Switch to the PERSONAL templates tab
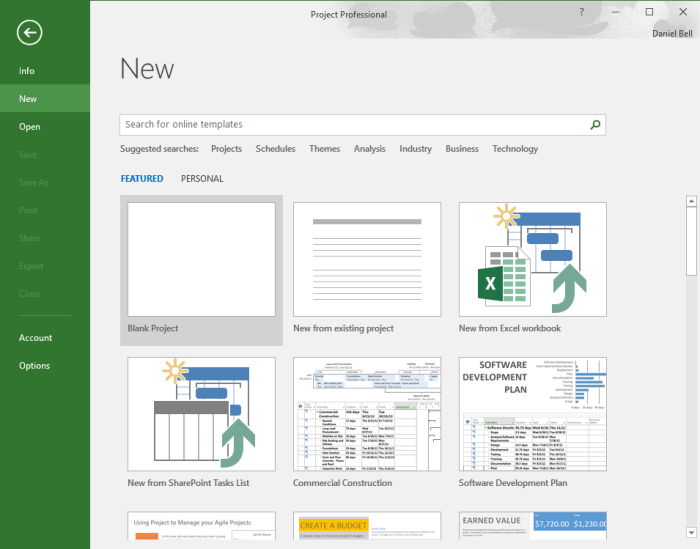Screen dimensions: 700x549 pos(202,179)
